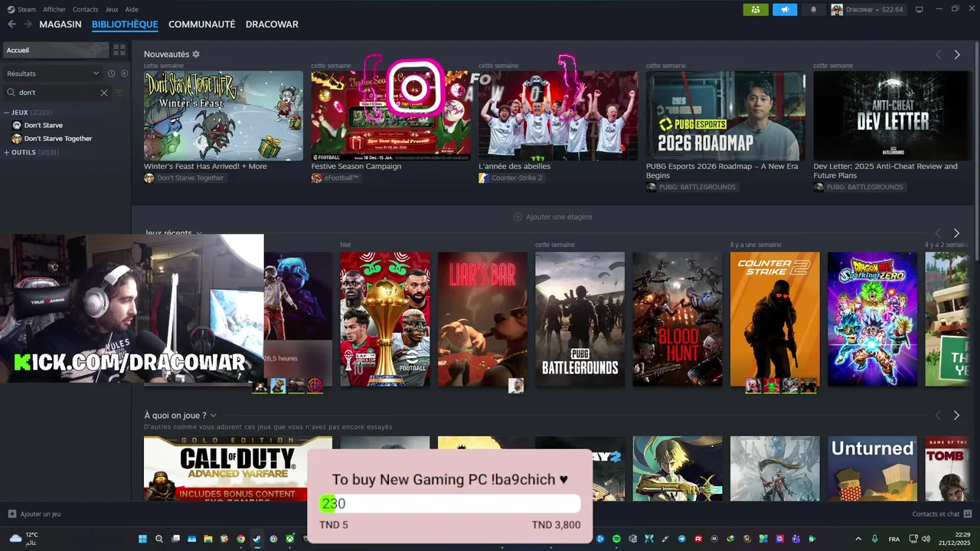The height and width of the screenshot is (551, 980).
Task: Select Don't Starve Together in list
Action: (x=58, y=139)
